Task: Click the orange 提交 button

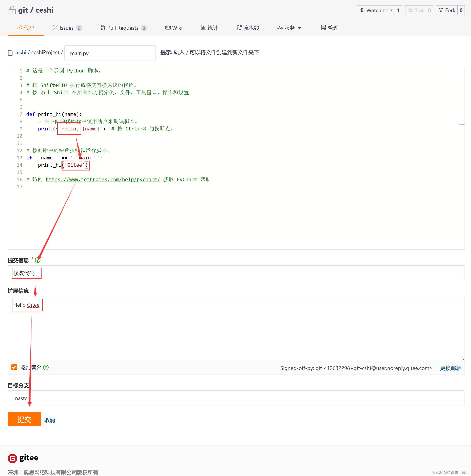Action: pos(24,419)
